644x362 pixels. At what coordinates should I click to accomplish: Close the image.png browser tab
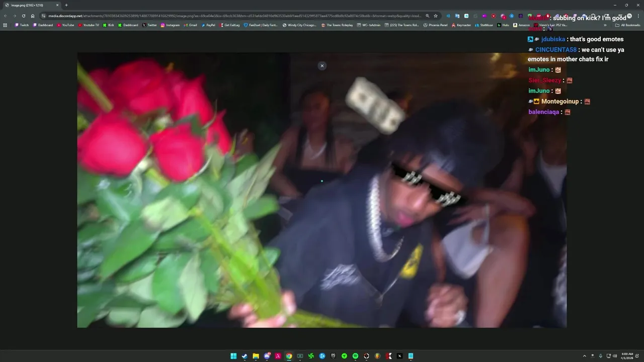[57, 5]
